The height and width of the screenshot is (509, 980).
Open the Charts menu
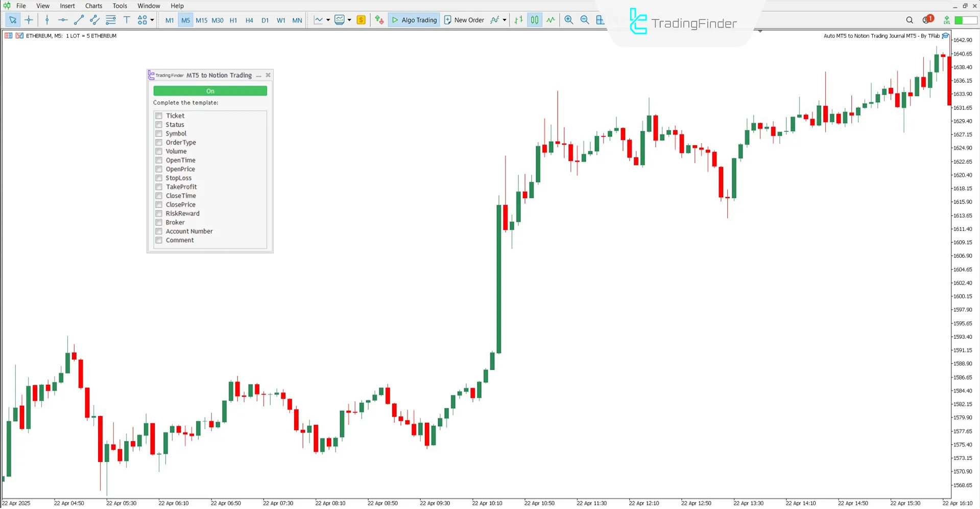pyautogui.click(x=93, y=6)
